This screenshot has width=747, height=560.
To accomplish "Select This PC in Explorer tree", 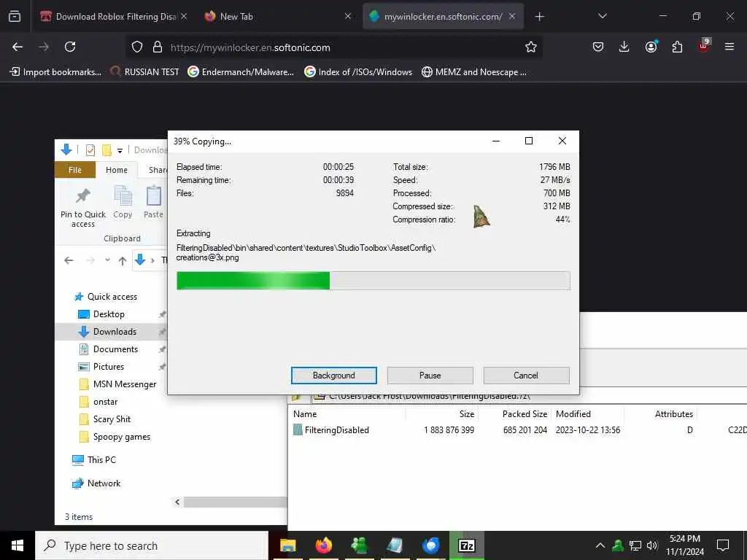I will 101,460.
